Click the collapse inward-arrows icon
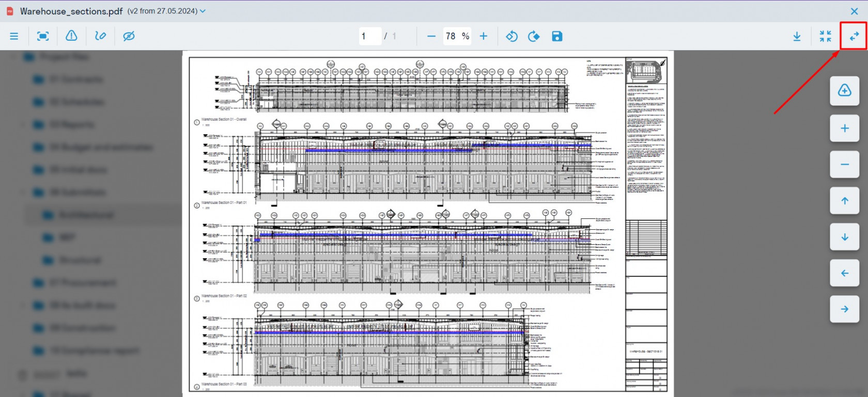Viewport: 868px width, 397px height. (x=826, y=36)
